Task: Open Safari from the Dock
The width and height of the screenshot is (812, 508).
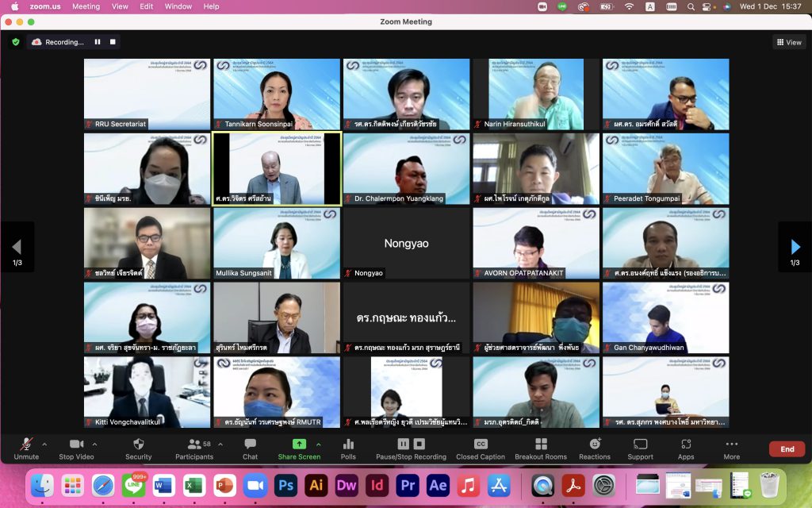Action: click(103, 486)
